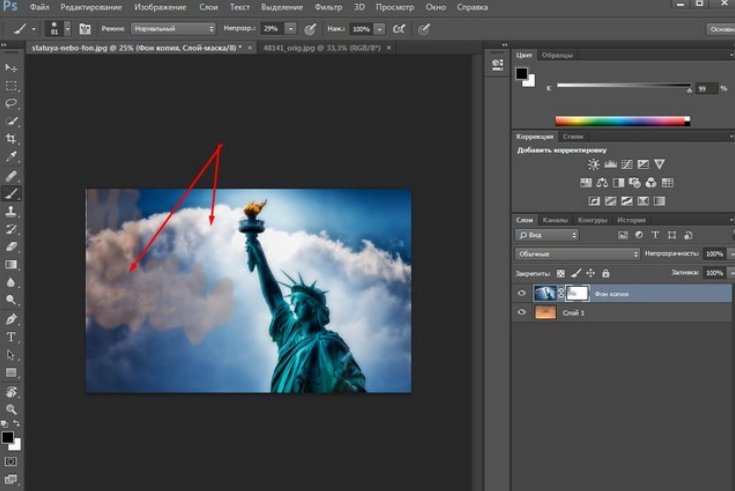Toggle lock all for layer
This screenshot has width=735, height=491.
[606, 273]
